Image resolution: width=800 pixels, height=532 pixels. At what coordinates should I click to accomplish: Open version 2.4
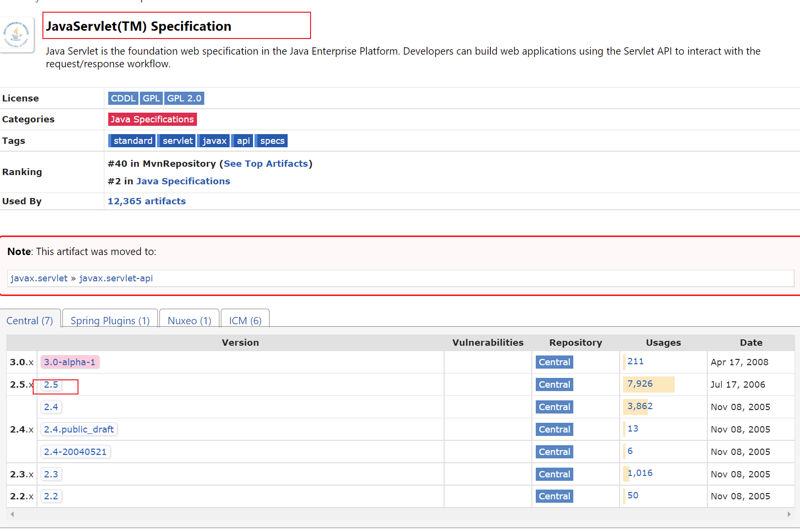pyautogui.click(x=51, y=407)
